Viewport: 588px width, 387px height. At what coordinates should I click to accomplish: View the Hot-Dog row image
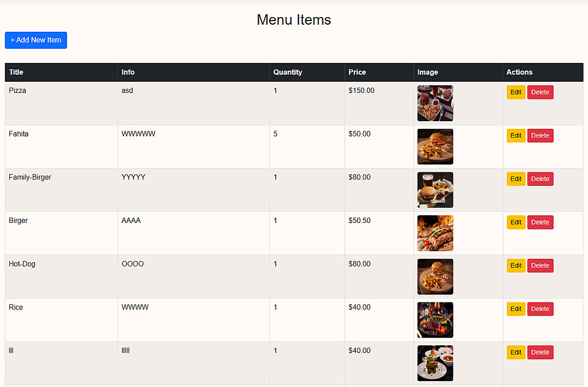(435, 276)
